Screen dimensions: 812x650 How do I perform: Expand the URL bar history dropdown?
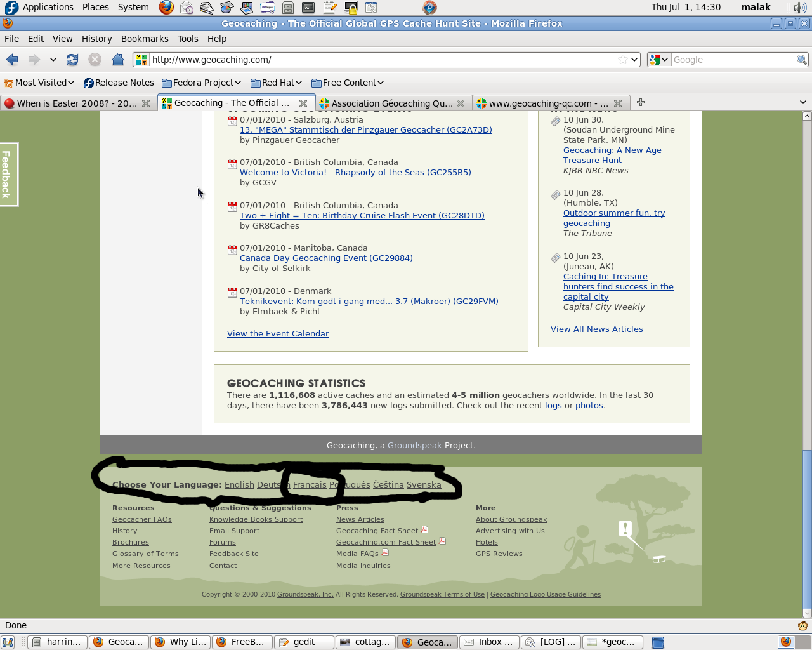pyautogui.click(x=634, y=60)
